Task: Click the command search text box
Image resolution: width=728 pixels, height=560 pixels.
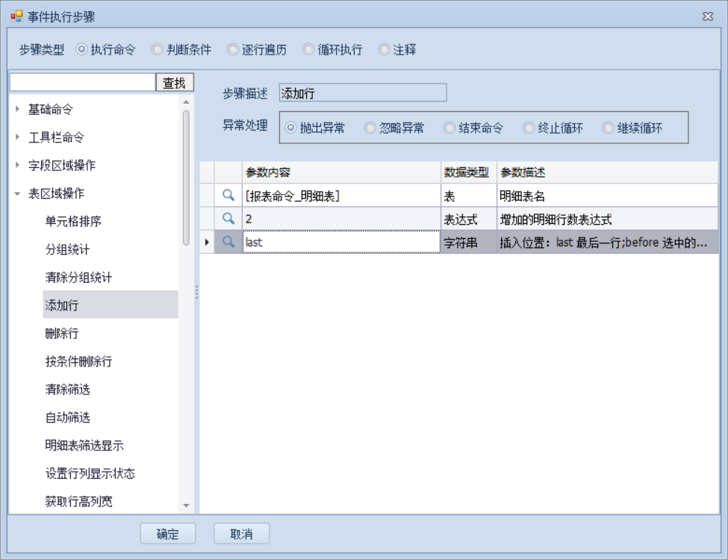Action: click(x=82, y=83)
